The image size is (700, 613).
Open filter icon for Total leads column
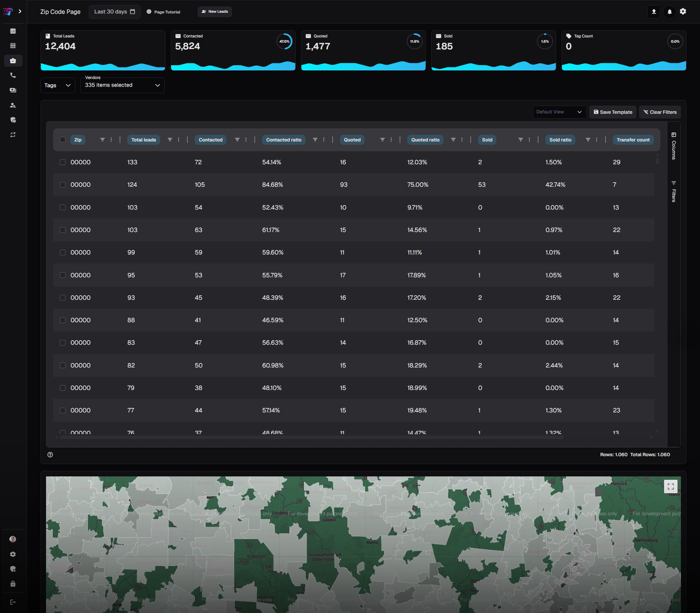click(x=170, y=140)
